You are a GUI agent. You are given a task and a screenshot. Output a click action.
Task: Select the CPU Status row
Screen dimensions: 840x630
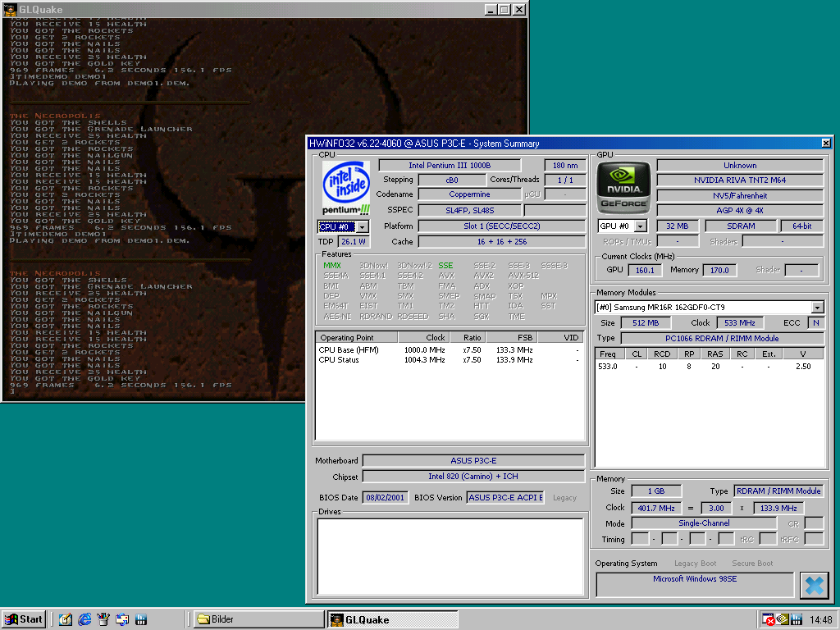tap(450, 360)
